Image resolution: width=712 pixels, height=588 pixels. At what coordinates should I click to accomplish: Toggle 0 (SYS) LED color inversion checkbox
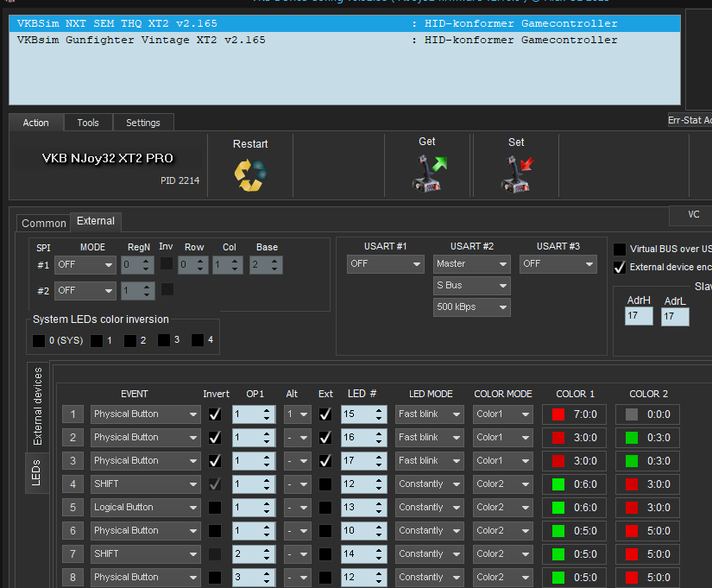(39, 341)
